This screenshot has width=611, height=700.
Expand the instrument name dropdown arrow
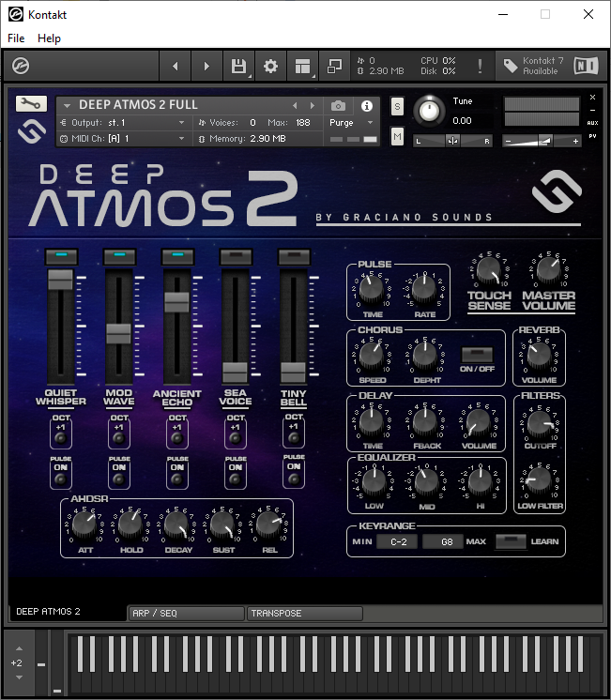coord(67,106)
